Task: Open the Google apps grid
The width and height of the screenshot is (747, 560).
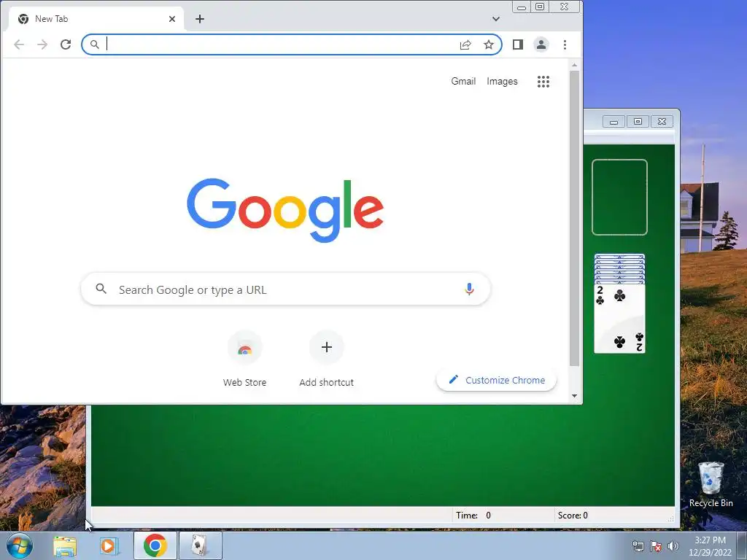Action: click(x=543, y=82)
